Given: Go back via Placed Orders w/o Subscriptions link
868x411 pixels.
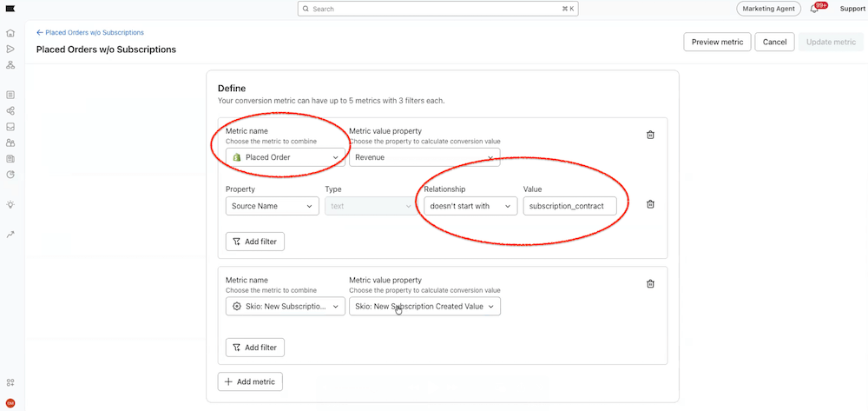Looking at the screenshot, I should tap(90, 33).
